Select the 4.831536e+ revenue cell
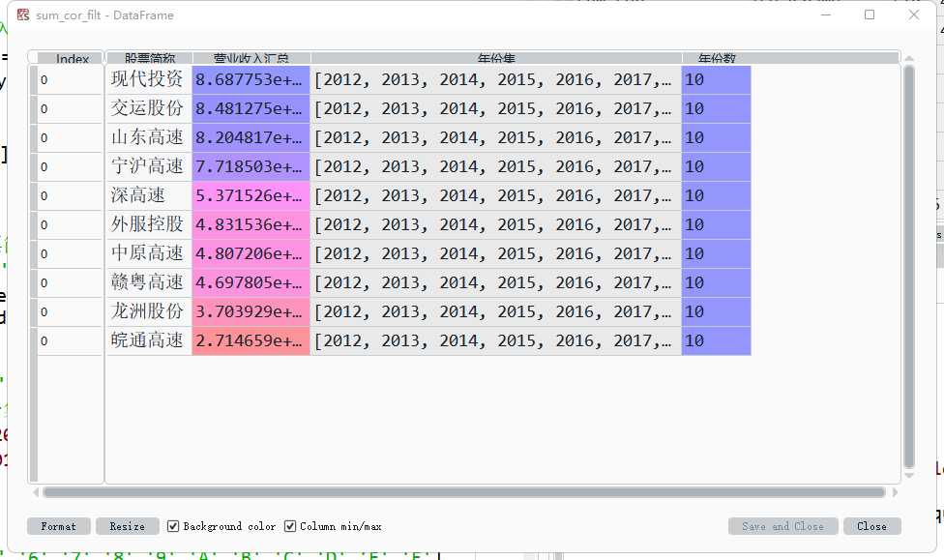The image size is (944, 560). (251, 224)
